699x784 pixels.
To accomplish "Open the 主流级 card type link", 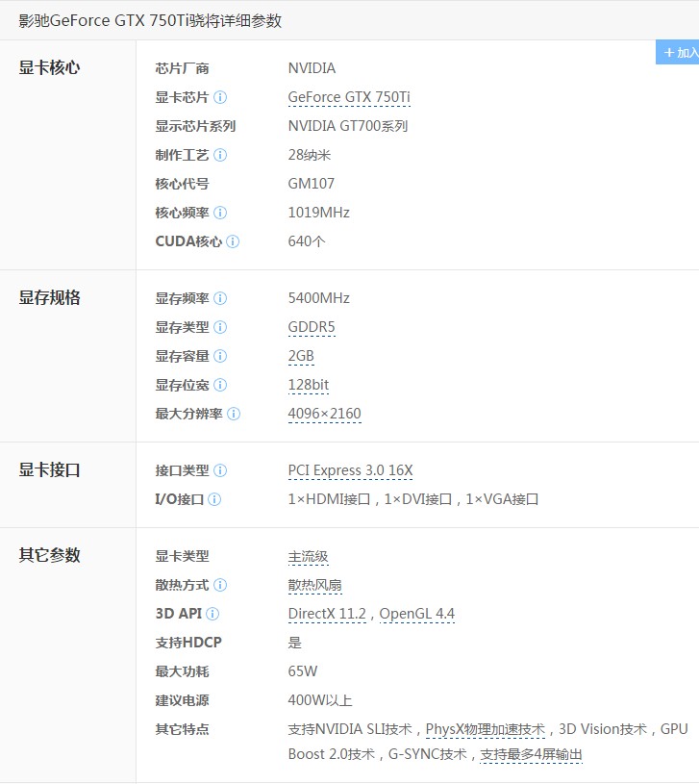I will (x=308, y=557).
